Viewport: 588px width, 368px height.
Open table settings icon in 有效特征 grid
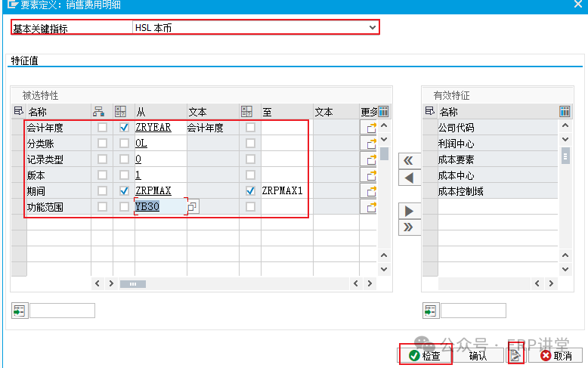pos(565,111)
